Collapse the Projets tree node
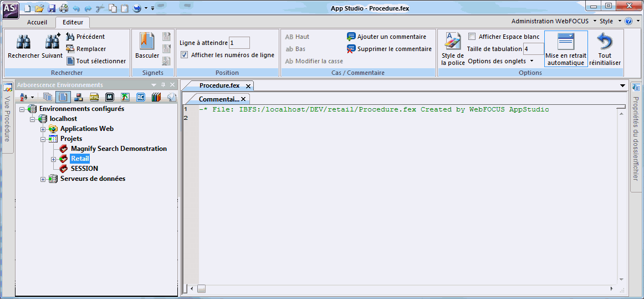 [43, 139]
